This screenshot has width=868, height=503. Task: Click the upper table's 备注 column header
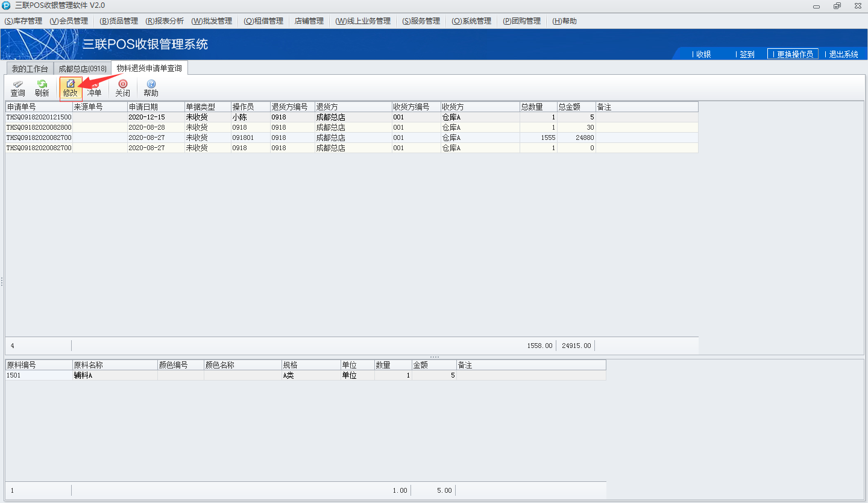(x=647, y=107)
